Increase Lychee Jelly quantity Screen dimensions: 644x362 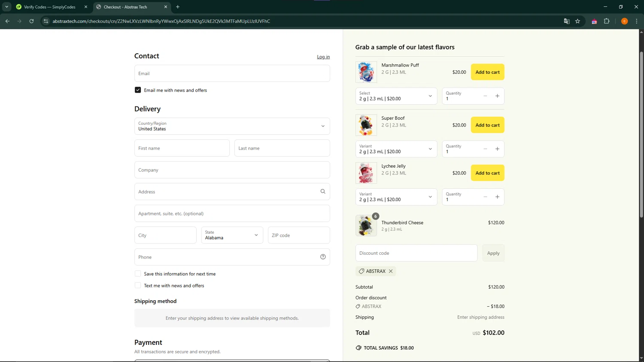click(x=497, y=197)
